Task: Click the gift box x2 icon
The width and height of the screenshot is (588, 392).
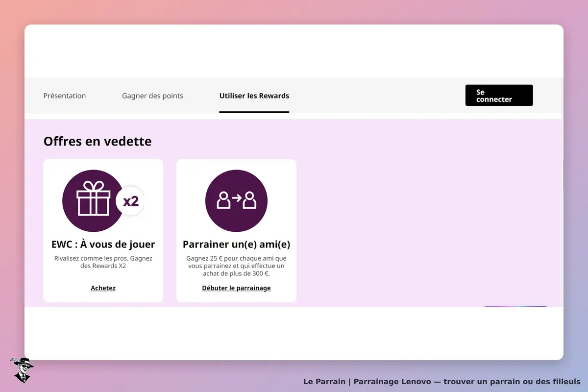Action: pyautogui.click(x=103, y=201)
